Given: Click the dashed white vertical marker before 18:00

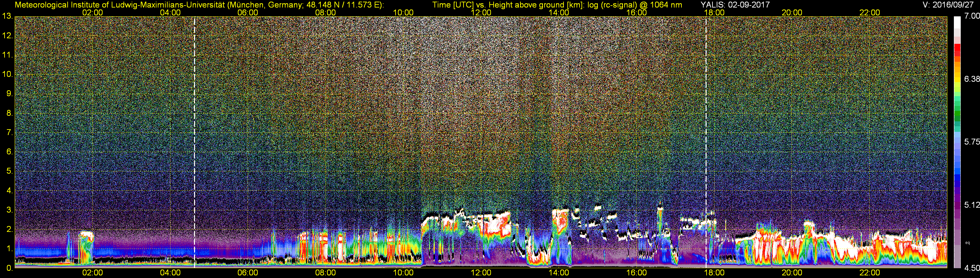Looking at the screenshot, I should pos(706,142).
